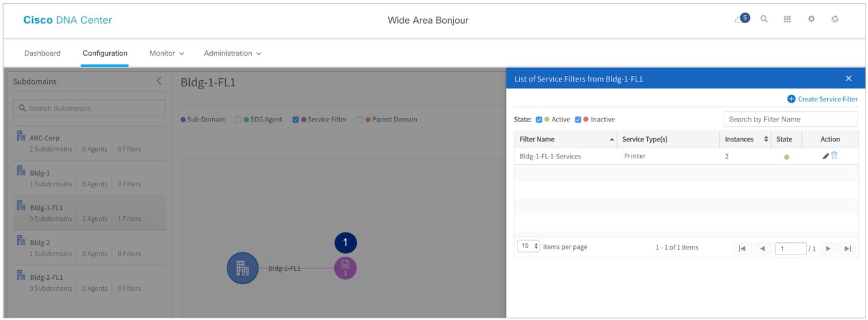Open the apps grid icon
Image resolution: width=868 pixels, height=320 pixels.
787,19
